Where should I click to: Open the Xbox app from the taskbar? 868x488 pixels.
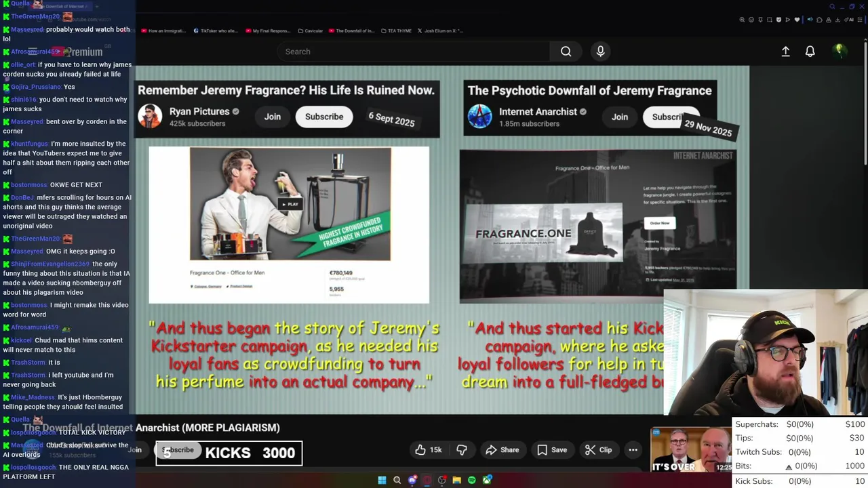(487, 480)
